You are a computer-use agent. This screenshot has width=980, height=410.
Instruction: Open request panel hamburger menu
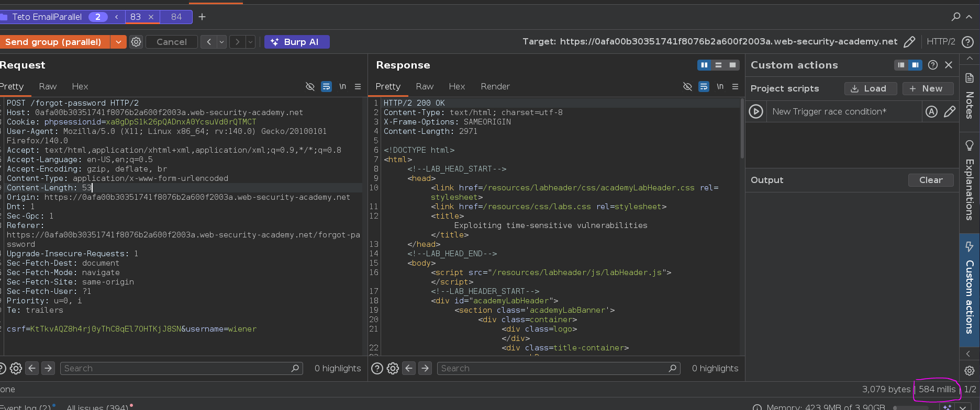coord(358,86)
